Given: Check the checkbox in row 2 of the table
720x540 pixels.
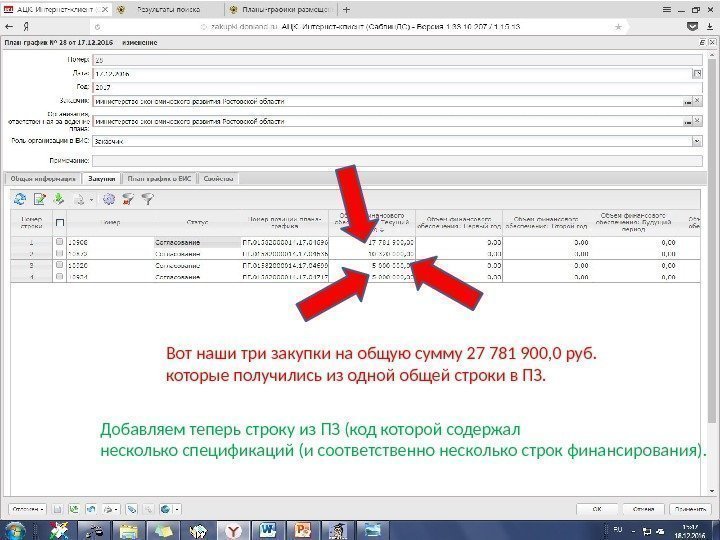Looking at the screenshot, I should pyautogui.click(x=59, y=253).
